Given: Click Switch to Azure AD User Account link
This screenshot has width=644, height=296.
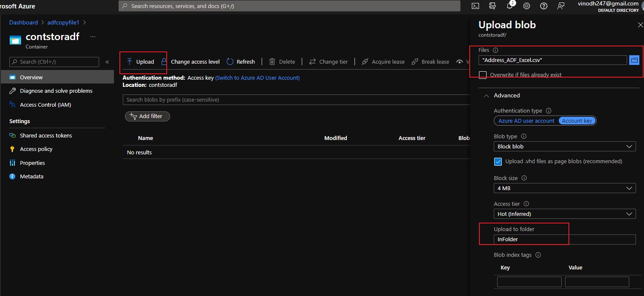Looking at the screenshot, I should [x=257, y=78].
